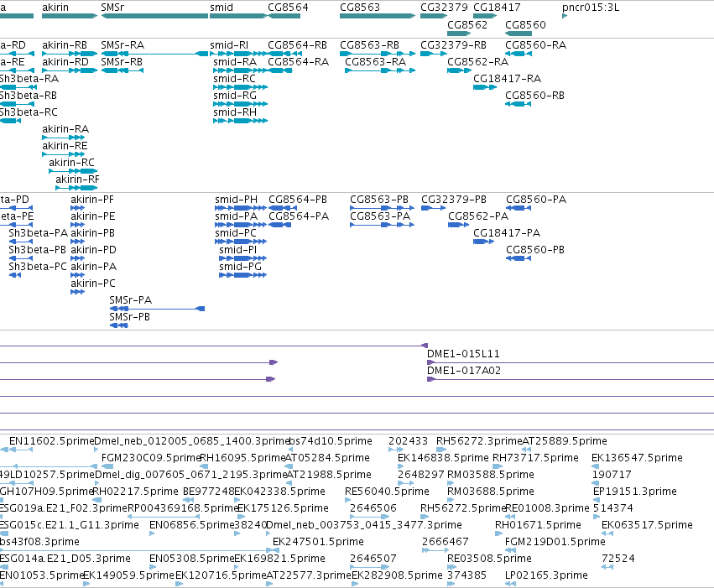Click the SMSr gene label in top track

(x=112, y=8)
